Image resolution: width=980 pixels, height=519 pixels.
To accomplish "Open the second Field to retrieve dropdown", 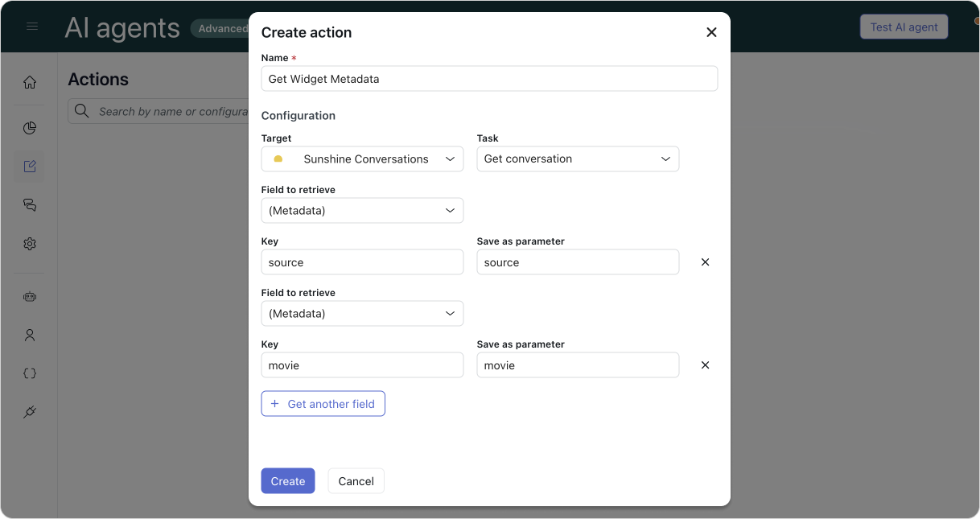I will coord(362,314).
